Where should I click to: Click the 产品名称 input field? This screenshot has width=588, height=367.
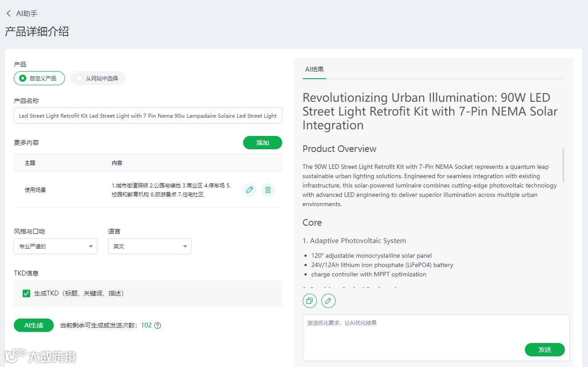tap(148, 116)
